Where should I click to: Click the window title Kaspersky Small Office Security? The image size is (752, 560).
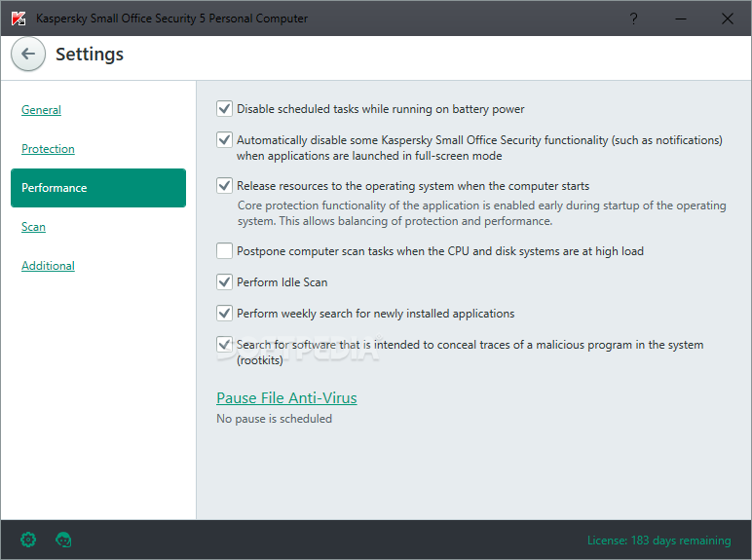[171, 19]
